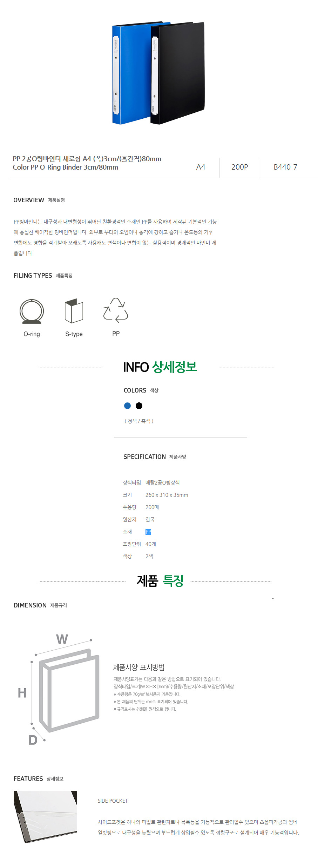Click the S-type binder icon

tap(74, 311)
